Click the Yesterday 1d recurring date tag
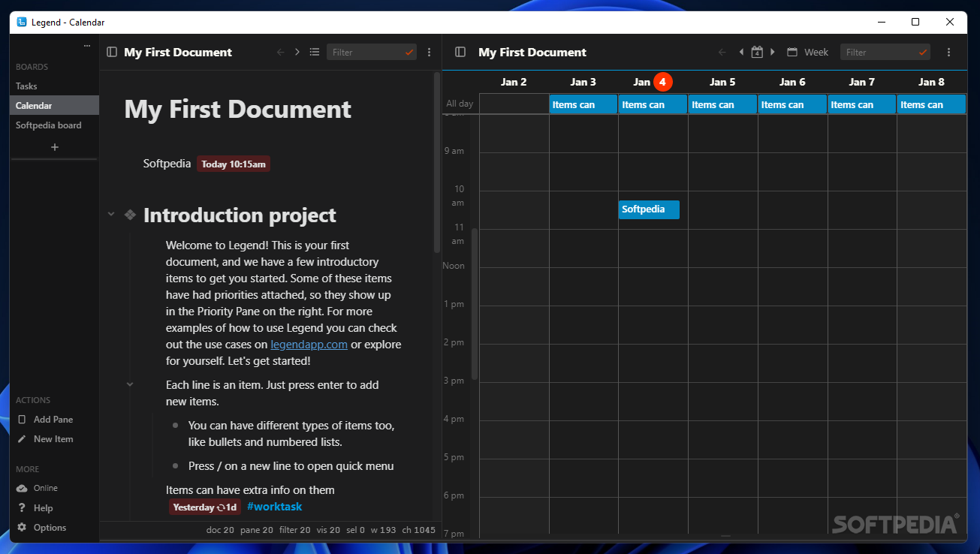 click(x=205, y=507)
